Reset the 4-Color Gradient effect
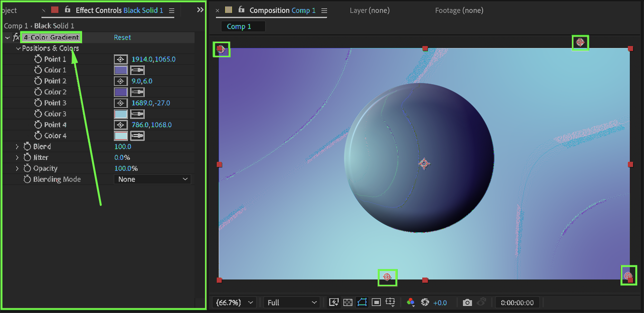Viewport: 644px width, 313px height. coord(122,37)
